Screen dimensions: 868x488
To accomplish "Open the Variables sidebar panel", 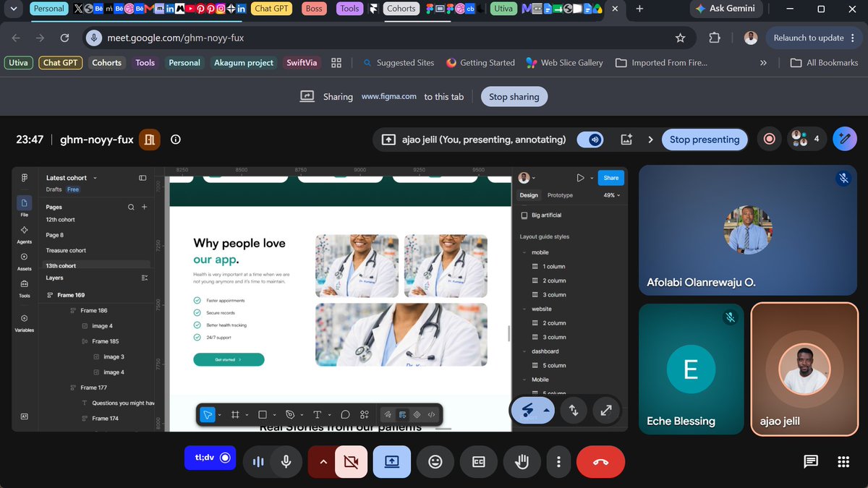I will [25, 322].
